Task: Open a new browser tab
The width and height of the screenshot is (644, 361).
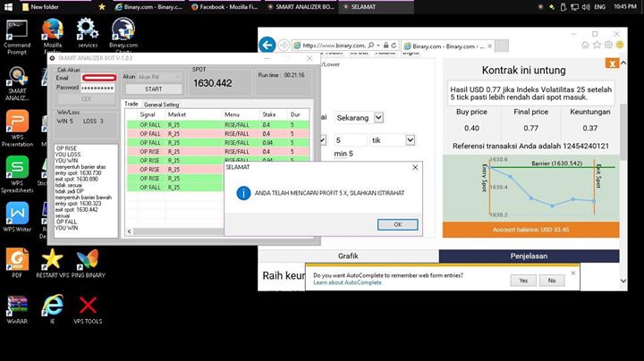Action: click(502, 46)
